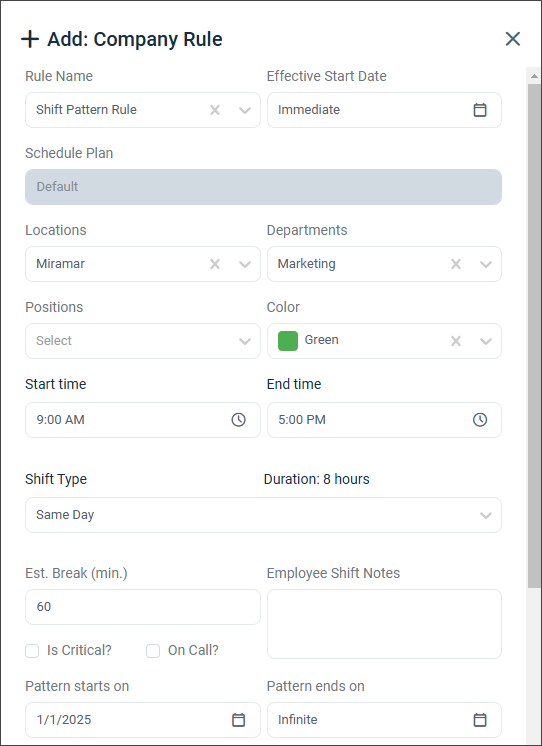Close the Add Company Rule dialog
The image size is (542, 746).
tap(512, 39)
